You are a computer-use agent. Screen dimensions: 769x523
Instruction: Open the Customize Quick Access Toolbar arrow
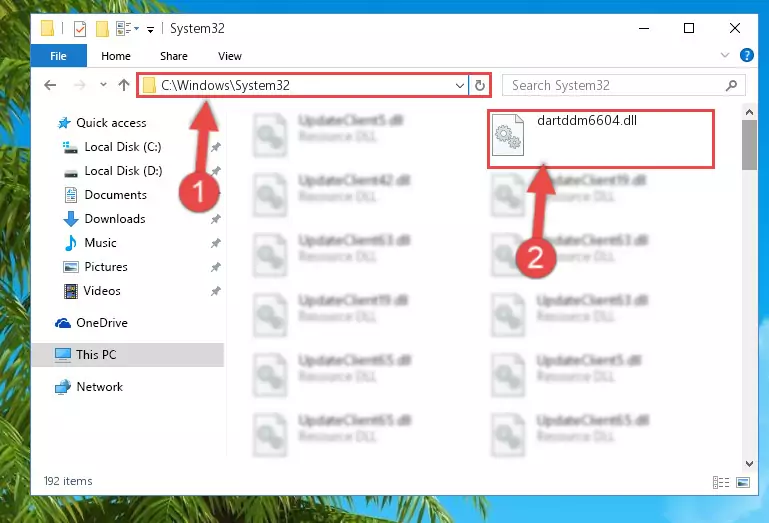coord(151,30)
